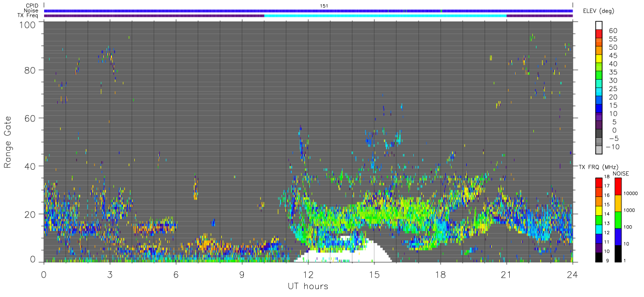
Task: Click the black NOISE swatch above 1
Action: point(617,252)
